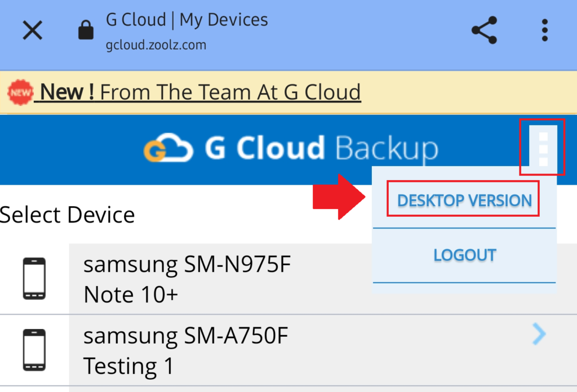Select the phone icon beside samsung SM-A750F
Image resolution: width=577 pixels, height=392 pixels.
click(x=34, y=350)
